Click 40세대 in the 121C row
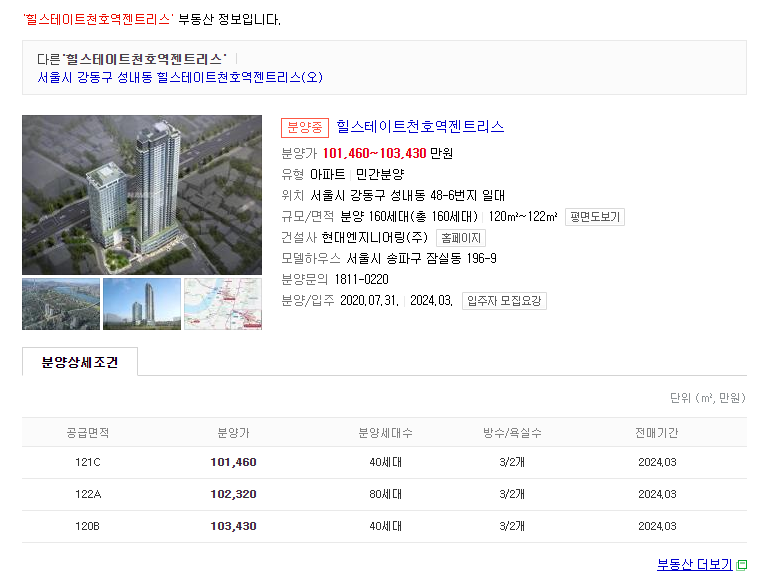 (x=386, y=462)
